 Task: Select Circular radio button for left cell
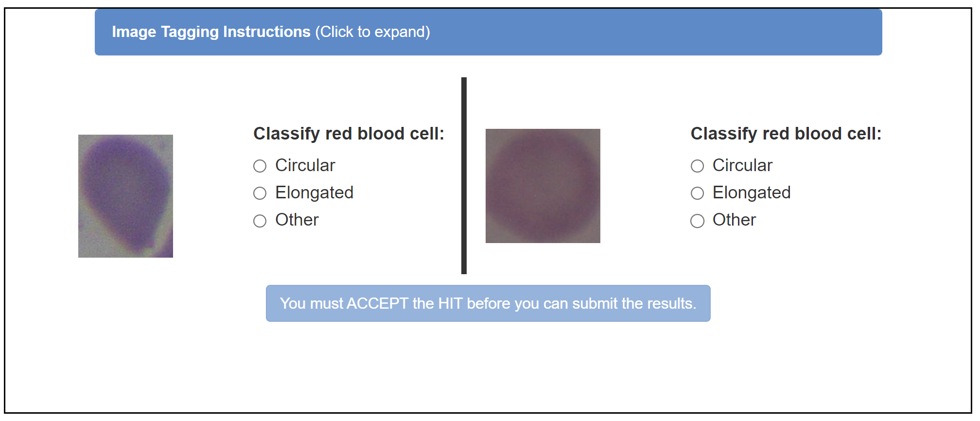[260, 166]
